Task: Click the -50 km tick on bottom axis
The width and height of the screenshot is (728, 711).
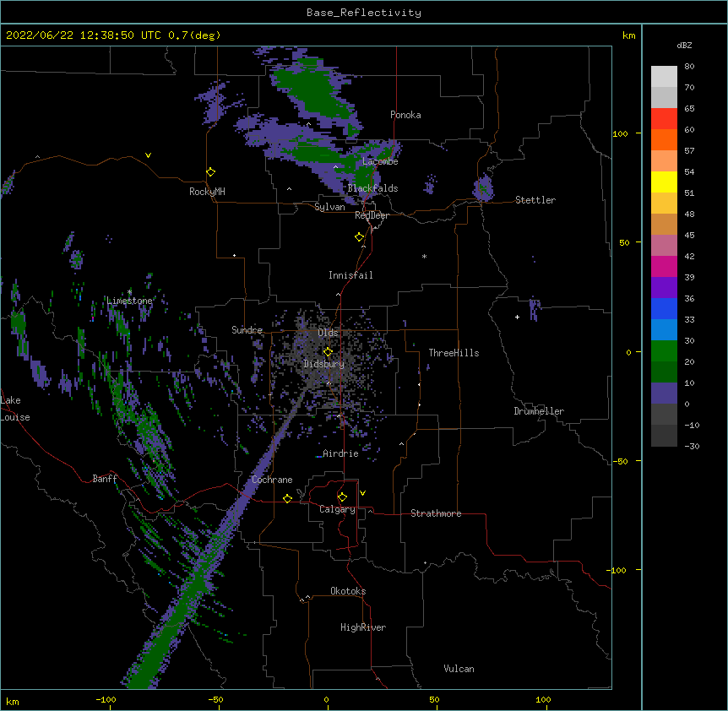Action: pos(219,707)
